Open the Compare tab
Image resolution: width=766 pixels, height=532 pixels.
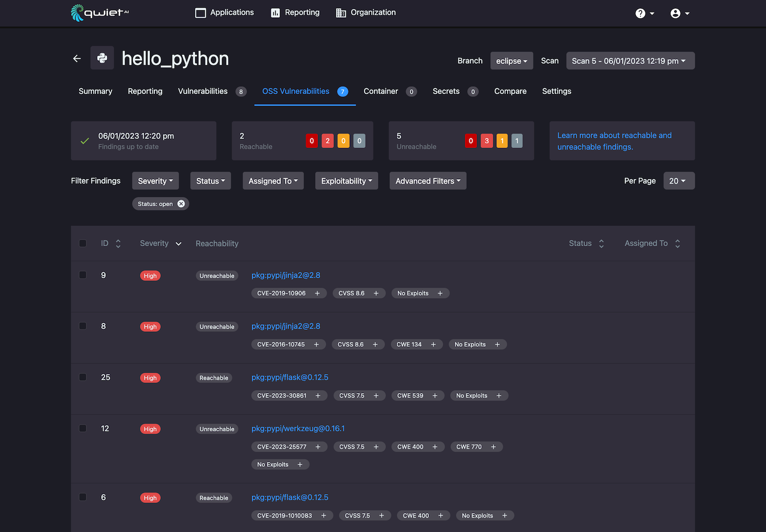coord(510,91)
